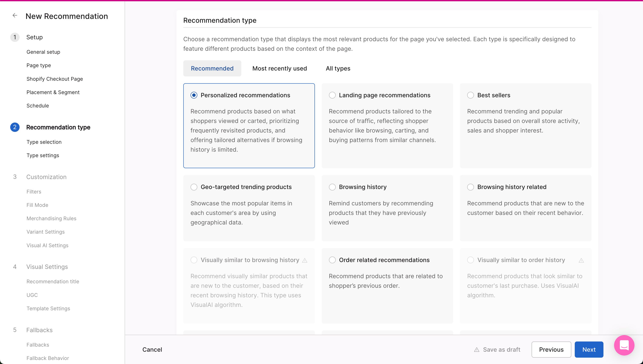643x364 pixels.
Task: Cancel the new recommendation setup
Action: coord(152,350)
